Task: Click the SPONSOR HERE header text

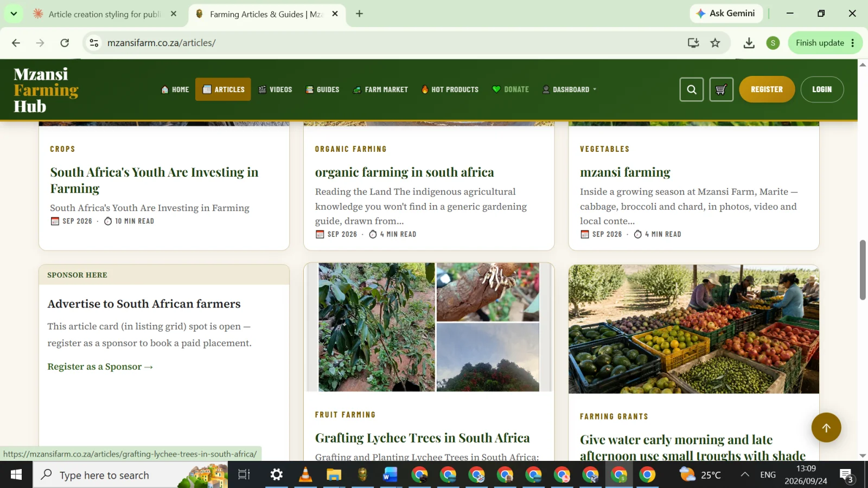Action: (x=77, y=275)
